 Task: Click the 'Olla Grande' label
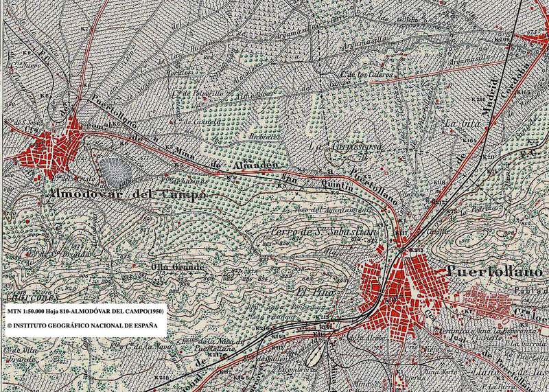(x=177, y=267)
